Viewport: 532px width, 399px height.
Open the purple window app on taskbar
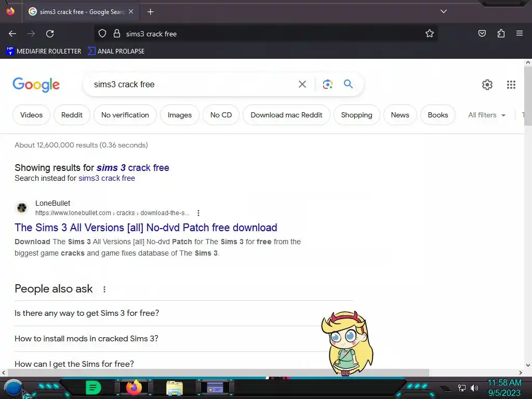(215, 388)
